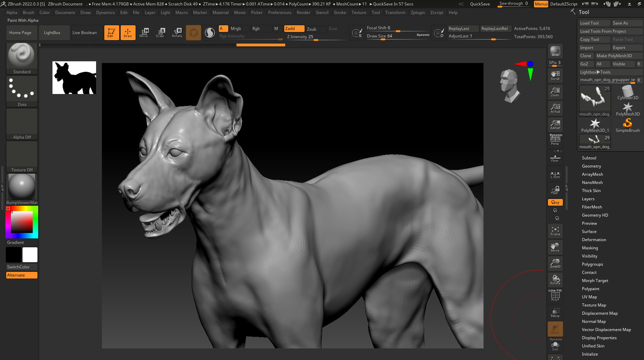
Task: Open the Standard brush thumbnail
Action: point(22,58)
